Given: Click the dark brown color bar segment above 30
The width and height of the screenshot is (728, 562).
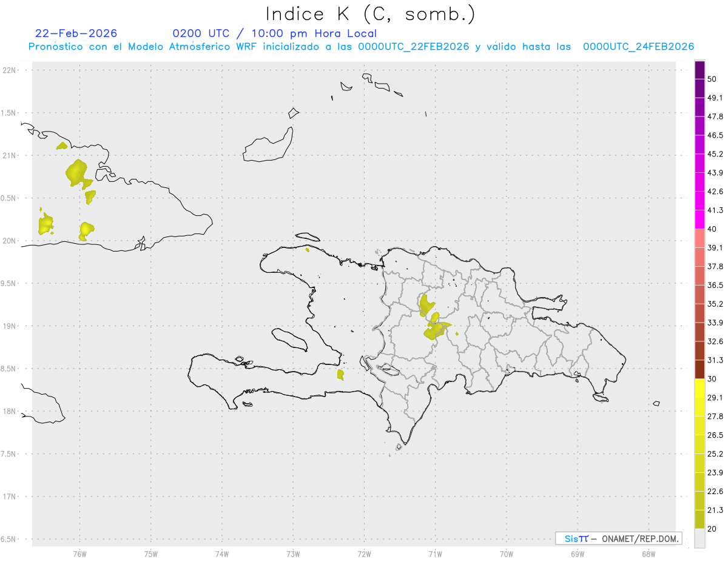Looking at the screenshot, I should [699, 369].
